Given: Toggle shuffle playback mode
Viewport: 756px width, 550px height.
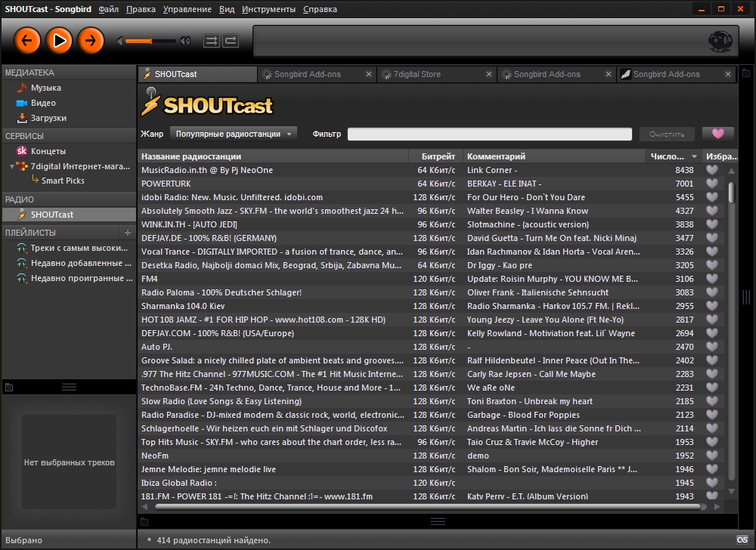Looking at the screenshot, I should point(211,41).
